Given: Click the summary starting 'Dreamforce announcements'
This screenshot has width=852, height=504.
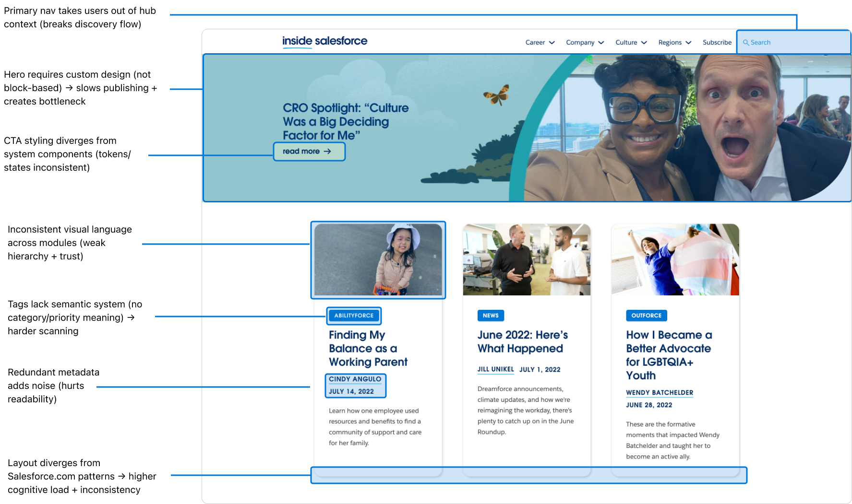Looking at the screenshot, I should click(x=526, y=410).
